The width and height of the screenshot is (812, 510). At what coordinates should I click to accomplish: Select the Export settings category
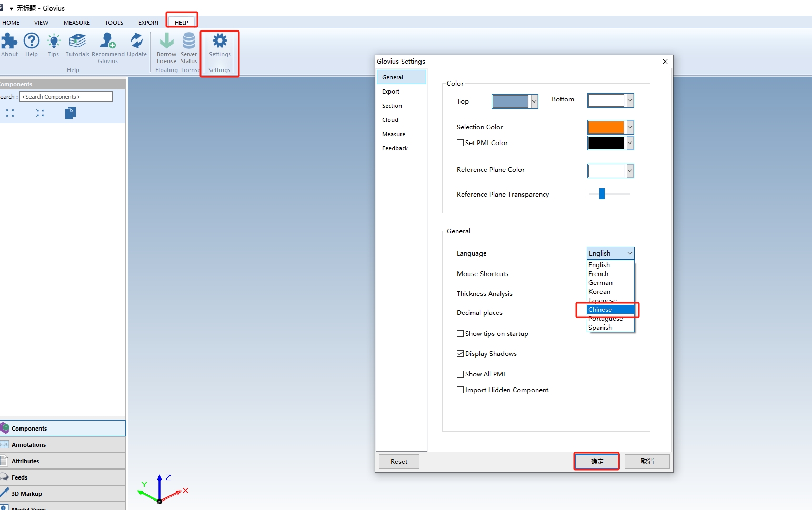[x=391, y=91]
